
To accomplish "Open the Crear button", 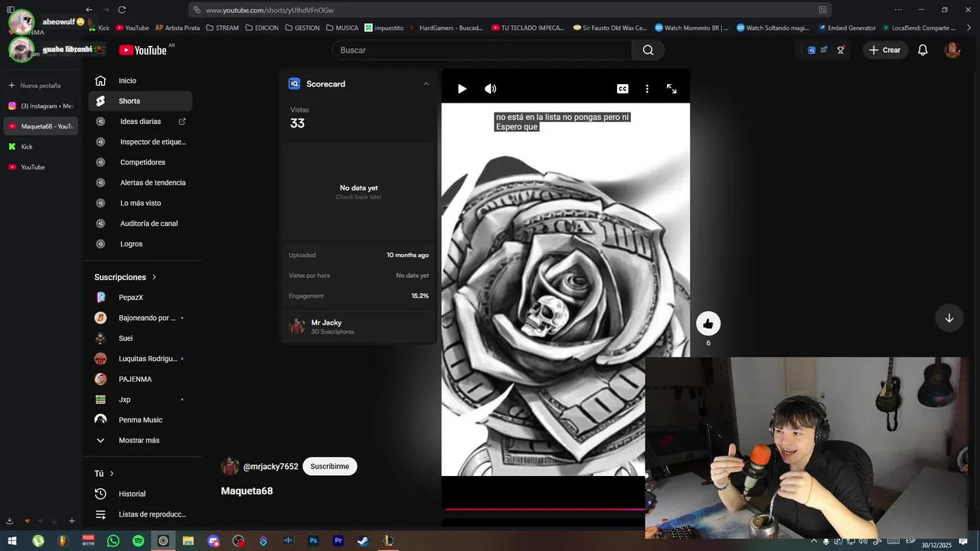I will click(885, 50).
